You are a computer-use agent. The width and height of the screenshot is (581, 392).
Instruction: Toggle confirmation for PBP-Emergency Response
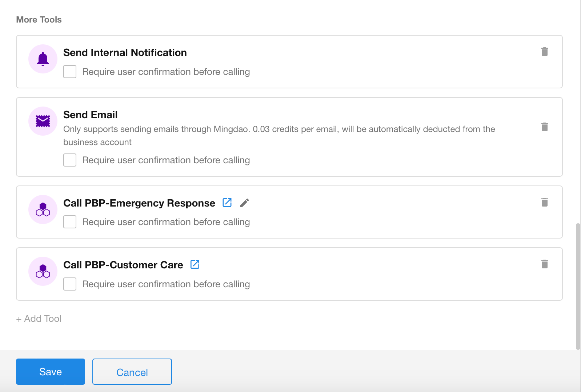[70, 222]
